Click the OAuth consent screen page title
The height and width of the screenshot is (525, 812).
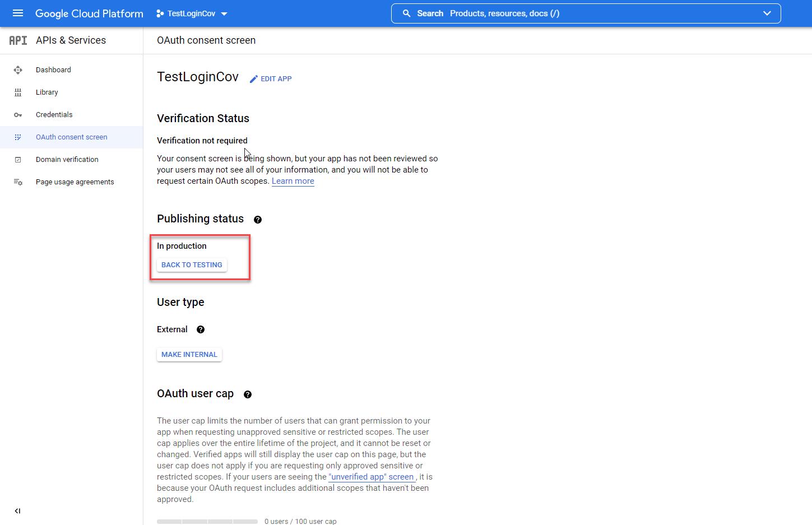click(x=206, y=40)
